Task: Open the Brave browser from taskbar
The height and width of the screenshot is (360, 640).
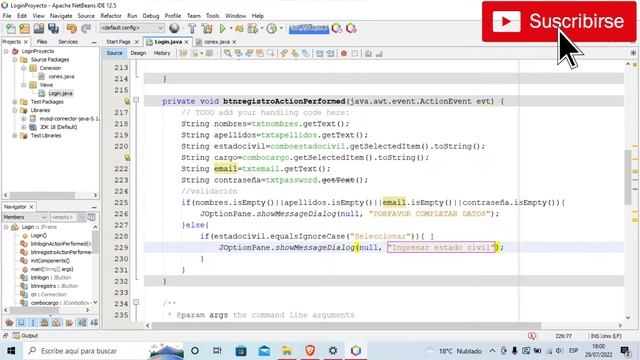Action: click(310, 351)
